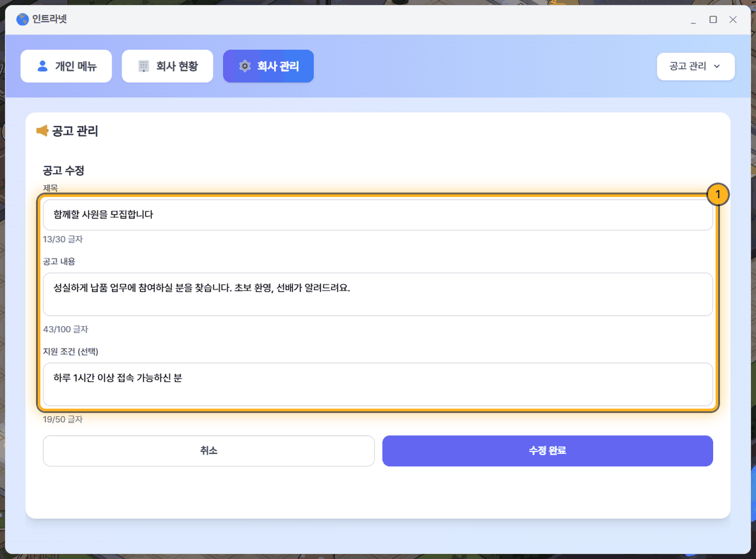Switch to the 회사 현황 tab
This screenshot has width=756, height=559.
tap(168, 66)
